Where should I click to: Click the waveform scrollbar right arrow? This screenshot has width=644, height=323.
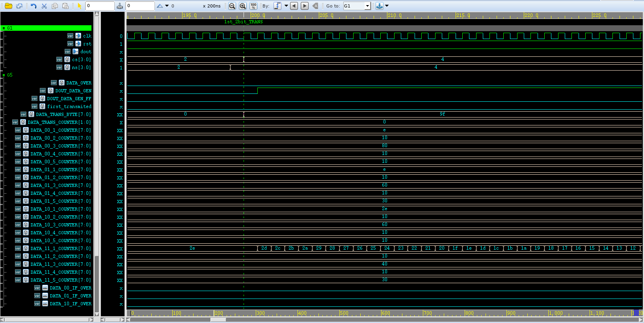(641, 320)
